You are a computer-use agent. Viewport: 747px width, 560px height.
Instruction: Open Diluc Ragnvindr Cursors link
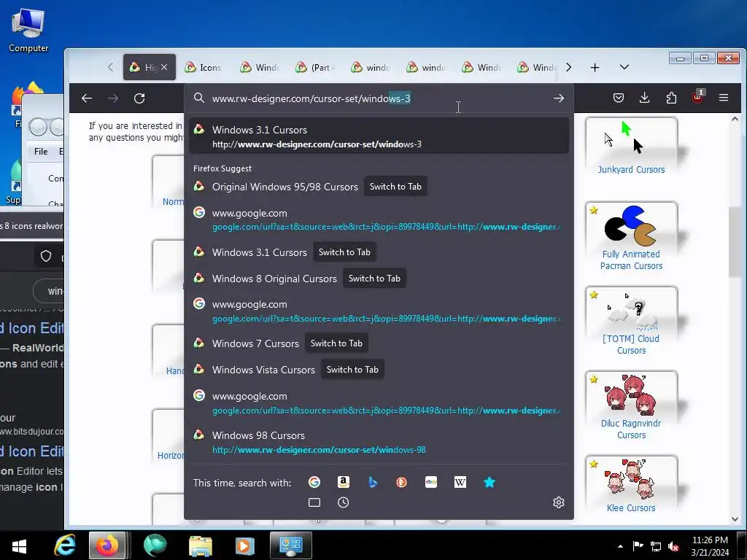pyautogui.click(x=631, y=429)
